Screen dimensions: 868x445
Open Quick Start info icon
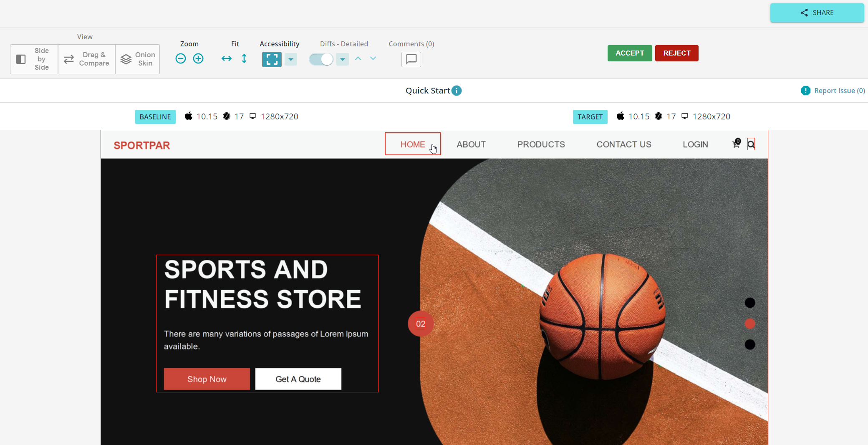[x=457, y=91]
